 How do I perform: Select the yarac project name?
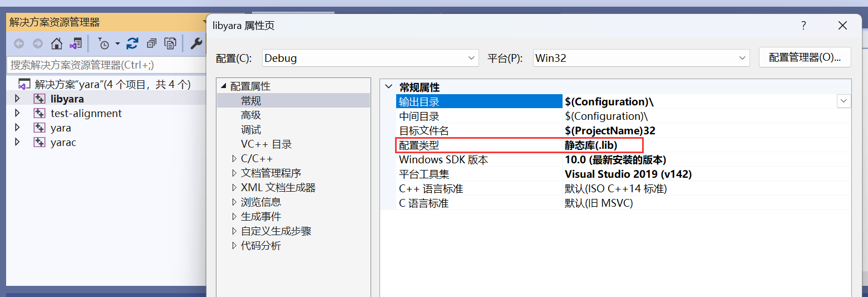pyautogui.click(x=63, y=143)
